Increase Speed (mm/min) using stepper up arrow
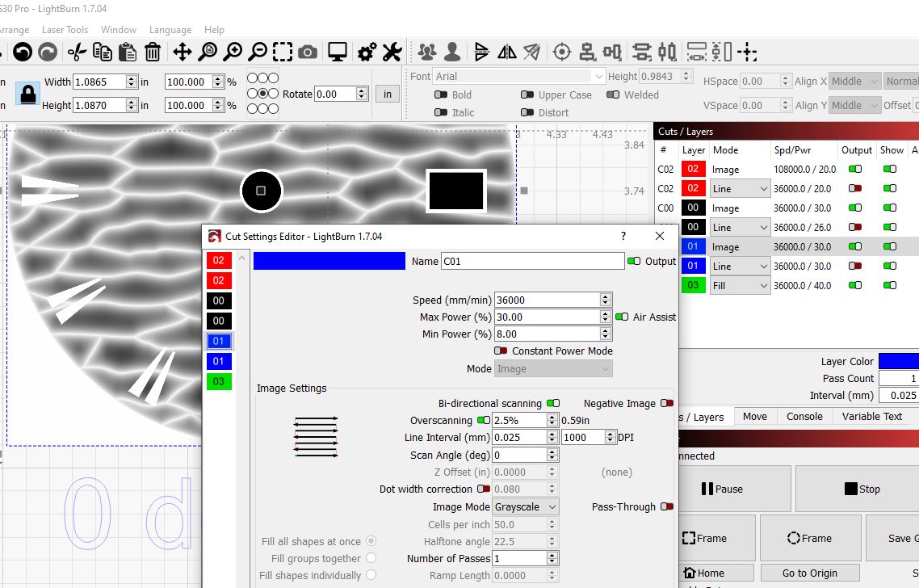 606,296
